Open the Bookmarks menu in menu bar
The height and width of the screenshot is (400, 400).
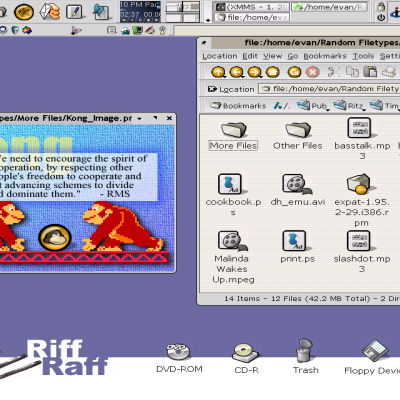pyautogui.click(x=325, y=56)
